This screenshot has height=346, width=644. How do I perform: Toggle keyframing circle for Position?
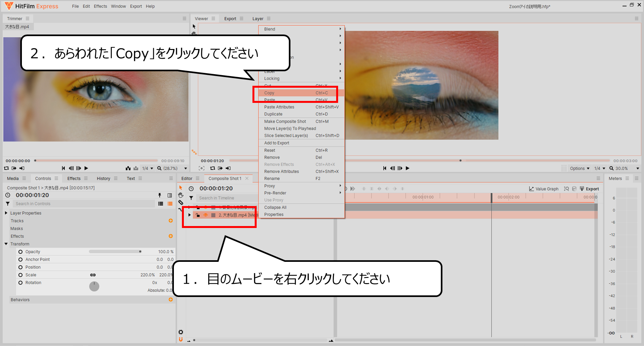(x=20, y=267)
